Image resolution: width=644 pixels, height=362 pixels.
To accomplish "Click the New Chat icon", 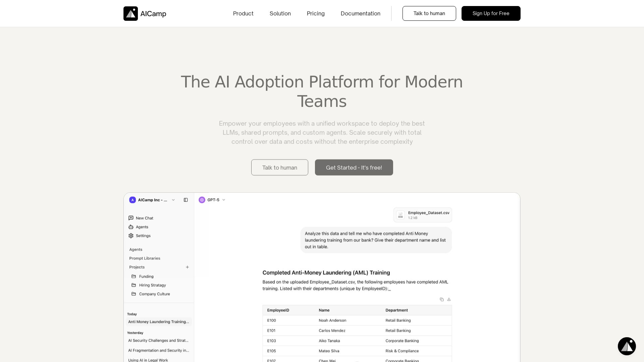I will click(x=131, y=218).
